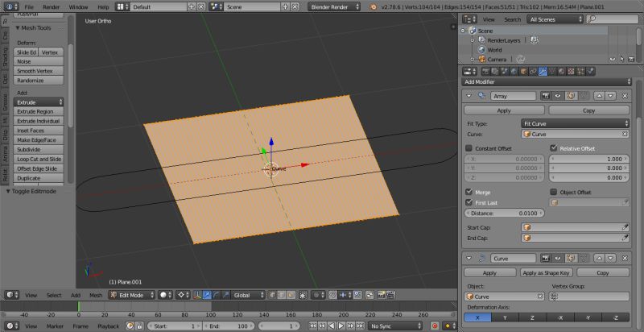Click the Subdivide button
This screenshot has width=644, height=332.
(39, 150)
